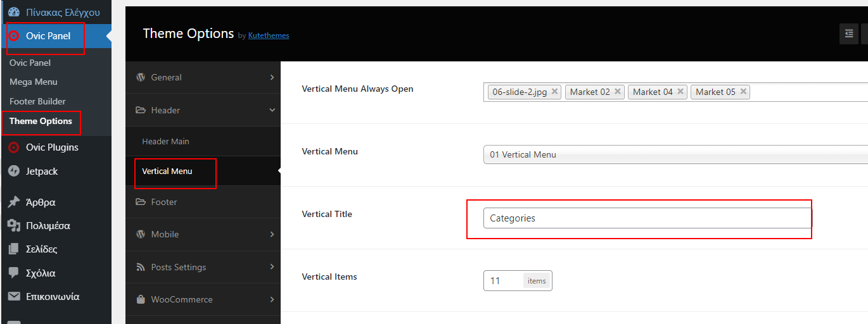Click the Σελίδες pages icon
The height and width of the screenshot is (324, 868).
pyautogui.click(x=14, y=249)
